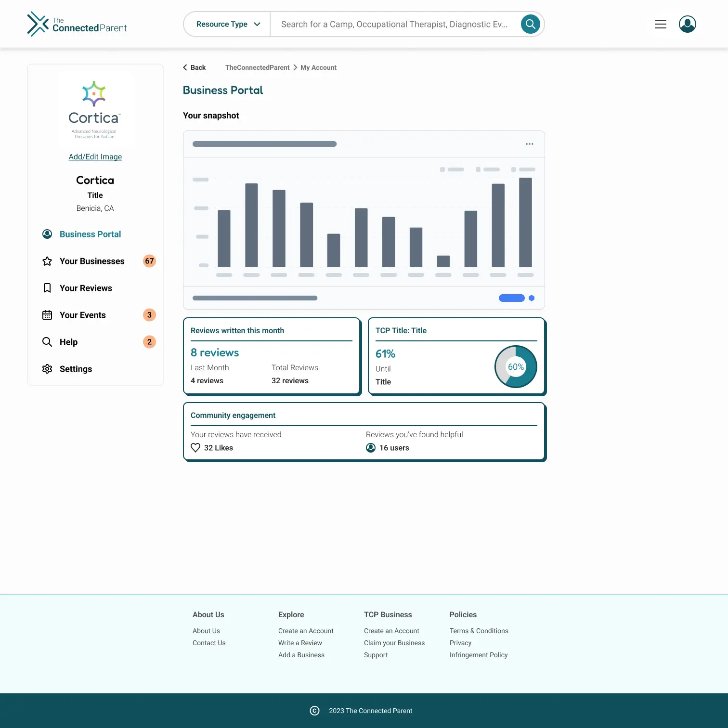Click the Your Events calendar icon
This screenshot has width=728, height=728.
coord(47,315)
